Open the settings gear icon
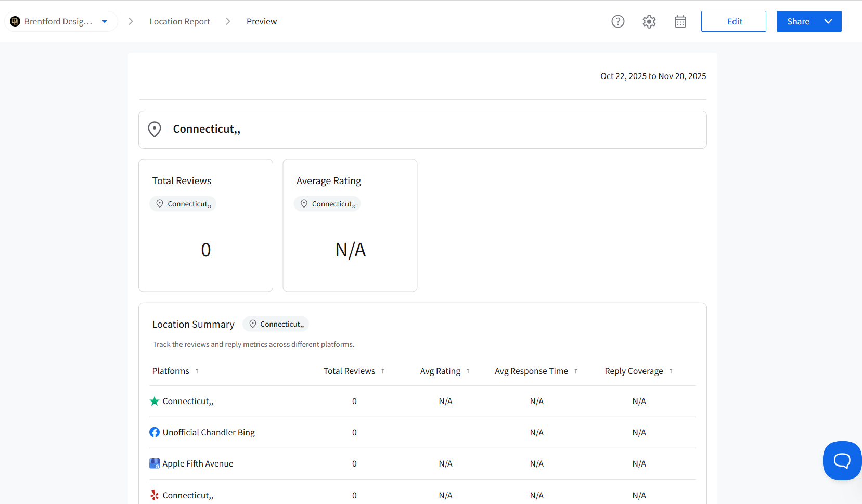 point(649,21)
